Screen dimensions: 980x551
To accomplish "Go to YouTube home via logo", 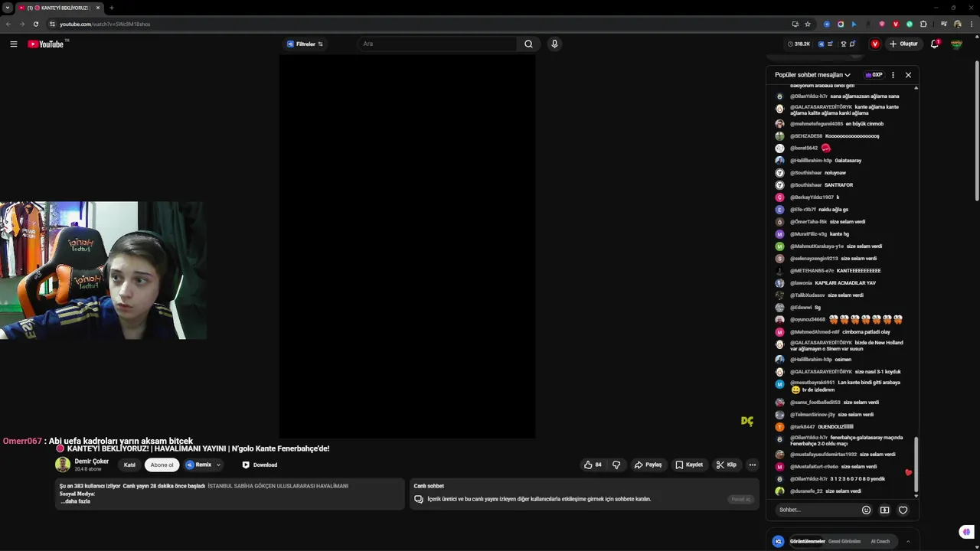I will coord(46,44).
